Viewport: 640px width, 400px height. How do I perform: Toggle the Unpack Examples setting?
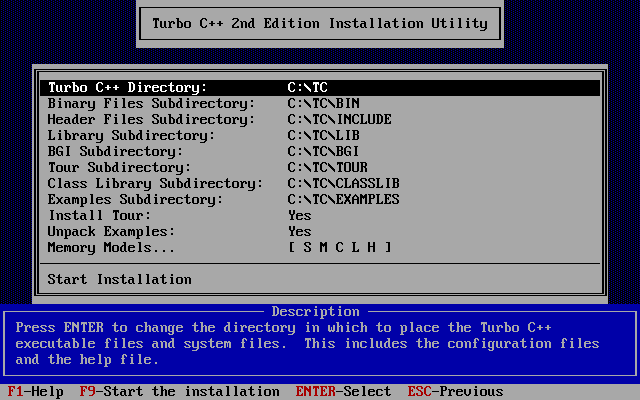pos(320,231)
